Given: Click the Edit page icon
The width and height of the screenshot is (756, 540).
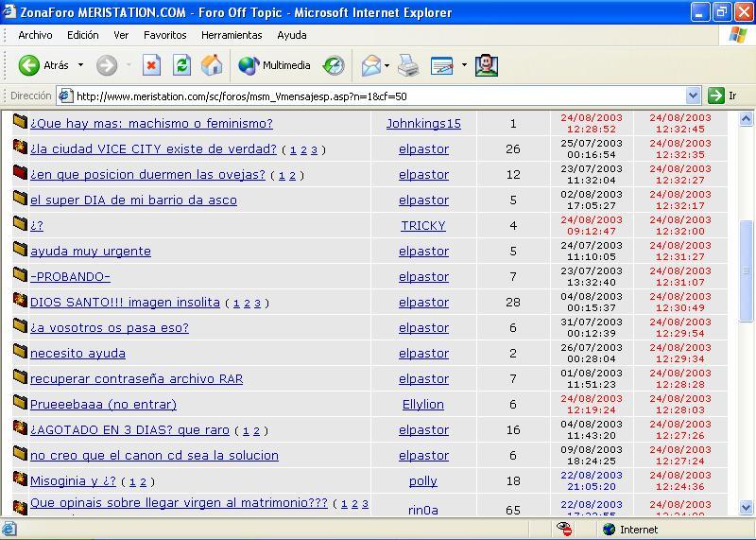Looking at the screenshot, I should [441, 65].
